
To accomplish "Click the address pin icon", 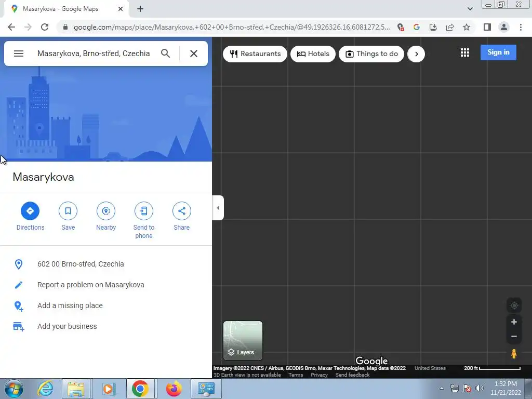I will click(19, 264).
